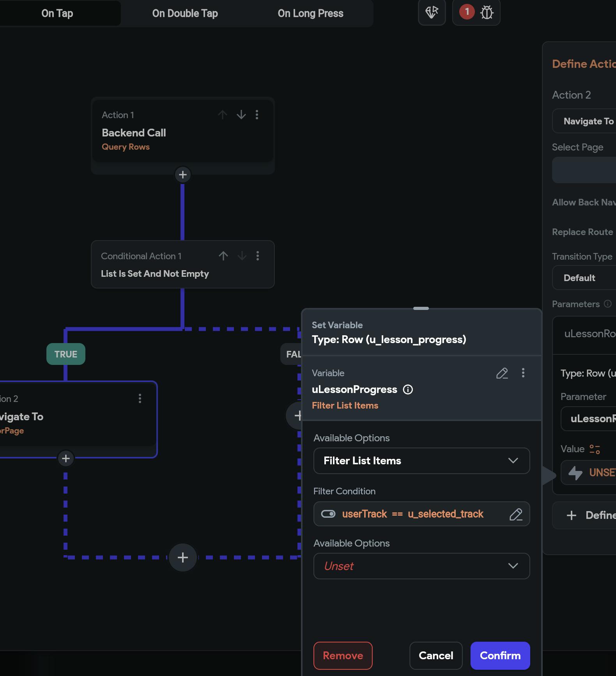Image resolution: width=616 pixels, height=676 pixels.
Task: Click the red Remove button
Action: 343,656
